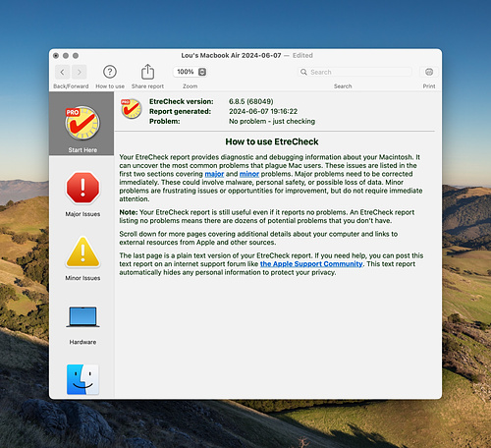Screen dimensions: 491x448
Task: Open the Apple Support Community link
Action: tap(311, 264)
